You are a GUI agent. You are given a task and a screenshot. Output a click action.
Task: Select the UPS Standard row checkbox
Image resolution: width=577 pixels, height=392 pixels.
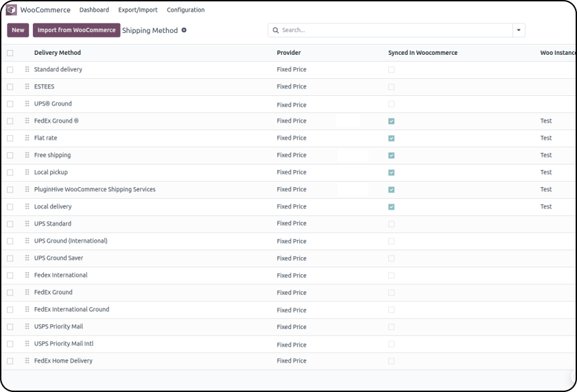coord(10,224)
